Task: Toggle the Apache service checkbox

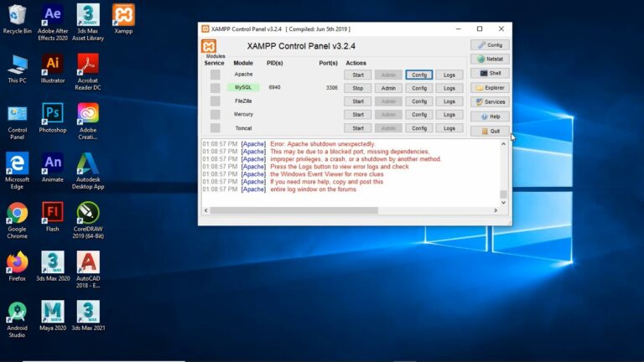Action: (x=216, y=75)
